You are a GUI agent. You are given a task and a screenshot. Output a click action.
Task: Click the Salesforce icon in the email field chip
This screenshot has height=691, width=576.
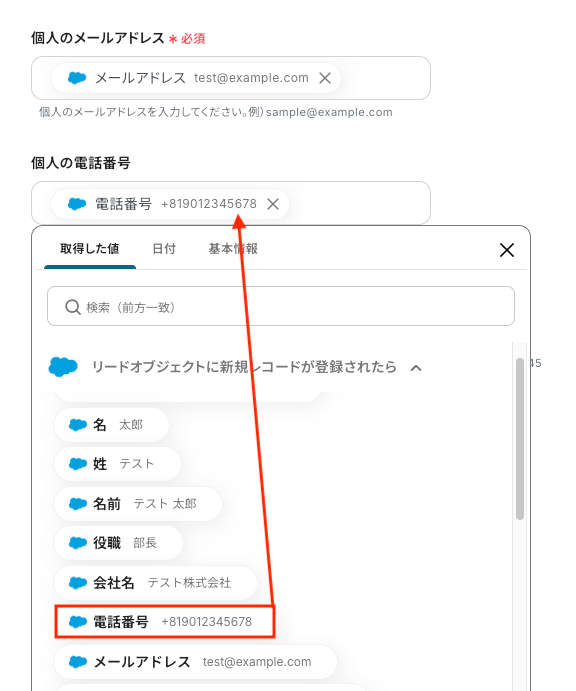click(x=77, y=78)
